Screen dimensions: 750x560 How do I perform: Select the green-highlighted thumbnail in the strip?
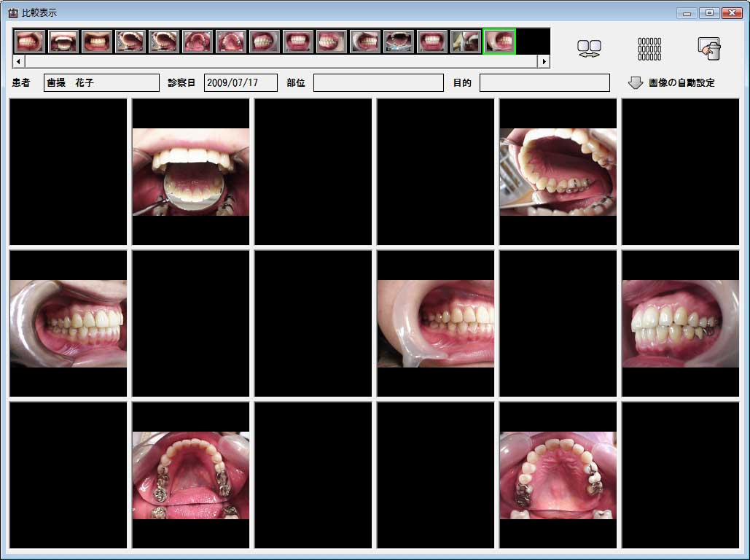point(499,41)
